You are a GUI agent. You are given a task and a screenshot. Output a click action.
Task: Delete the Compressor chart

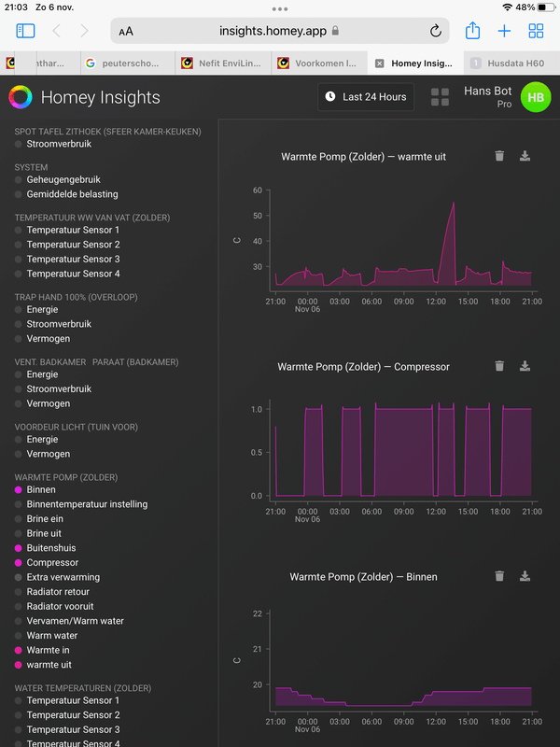499,367
